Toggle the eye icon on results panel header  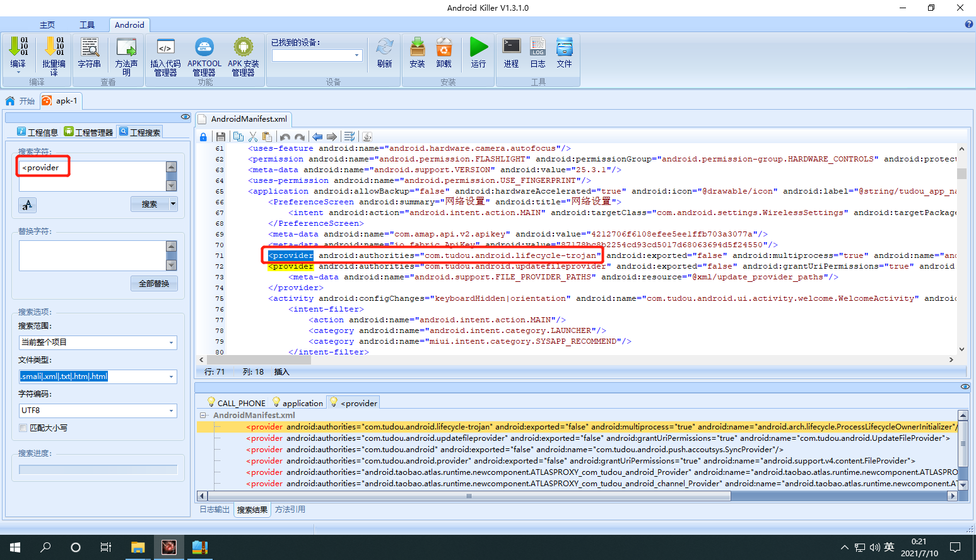965,387
